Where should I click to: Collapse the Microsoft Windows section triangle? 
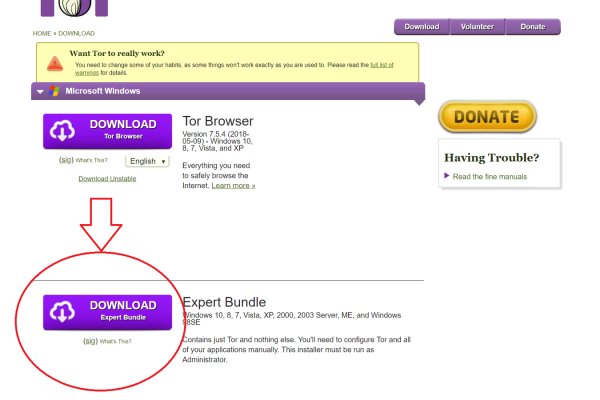[x=39, y=91]
